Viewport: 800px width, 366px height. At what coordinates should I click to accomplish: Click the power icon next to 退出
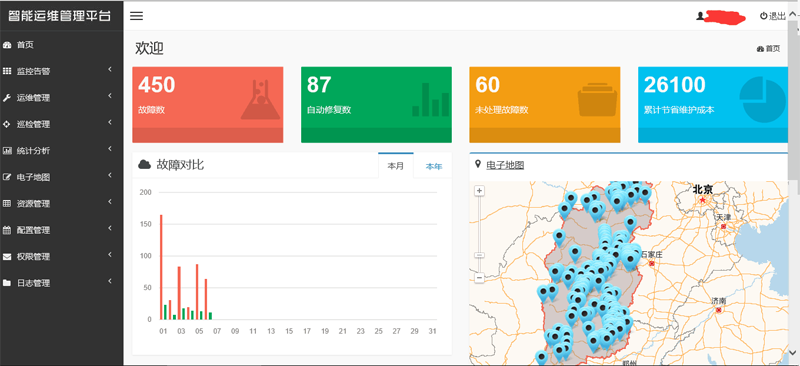click(763, 16)
